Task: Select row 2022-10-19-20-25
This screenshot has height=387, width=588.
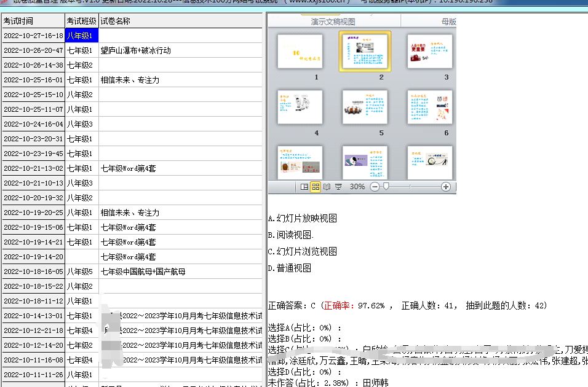Action: point(132,213)
